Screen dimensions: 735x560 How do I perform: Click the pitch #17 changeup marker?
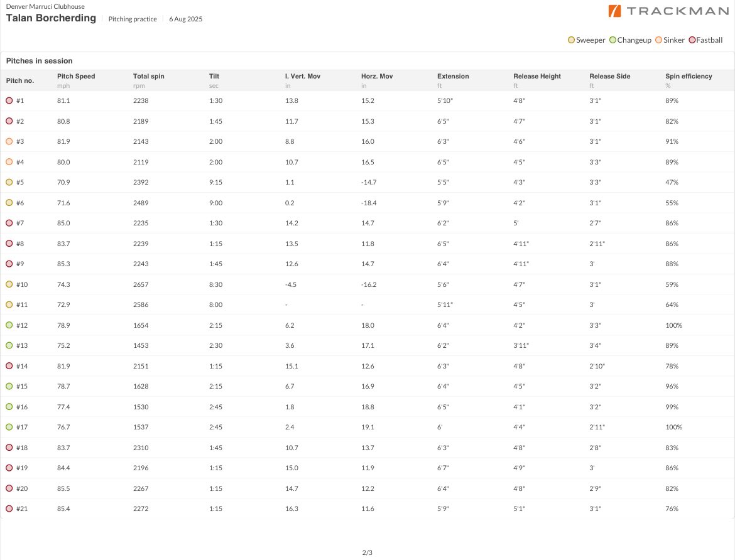9,427
